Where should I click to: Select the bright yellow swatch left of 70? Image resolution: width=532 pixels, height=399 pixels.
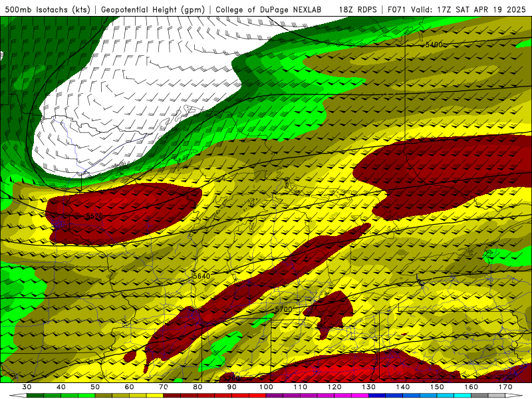point(155,396)
